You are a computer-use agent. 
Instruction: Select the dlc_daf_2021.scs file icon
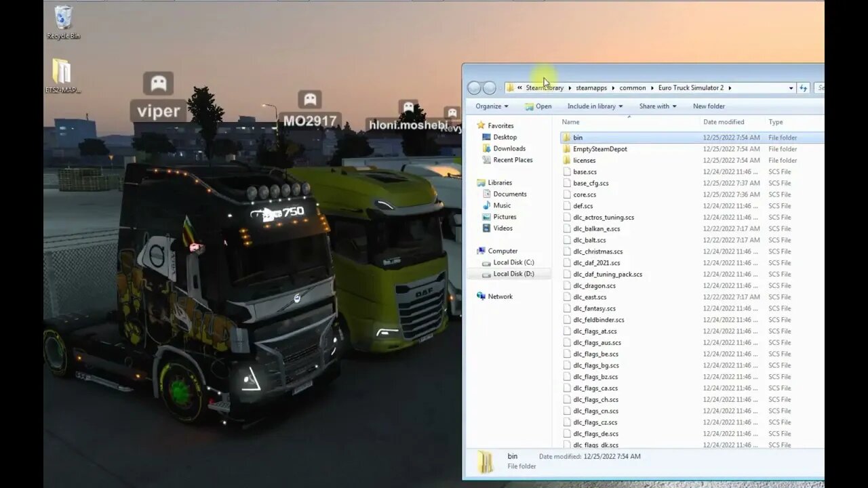pyautogui.click(x=566, y=263)
